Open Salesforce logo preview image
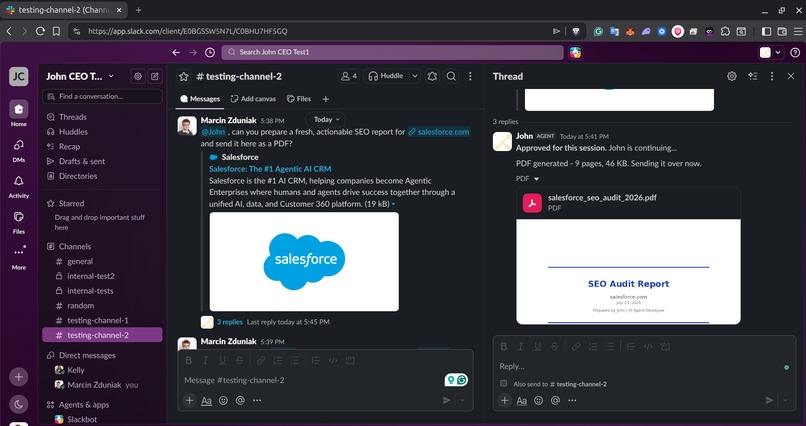This screenshot has width=806, height=426. [x=304, y=262]
